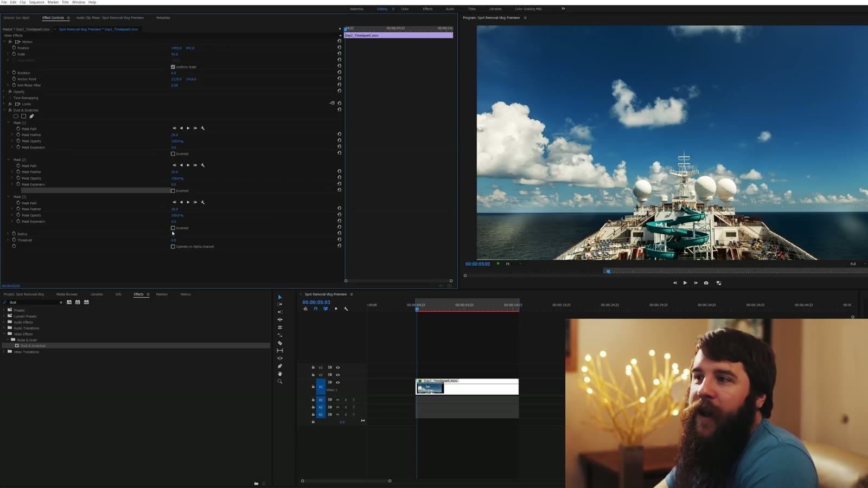868x488 pixels.
Task: Toggle the Motion effect fx switch
Action: 10,42
